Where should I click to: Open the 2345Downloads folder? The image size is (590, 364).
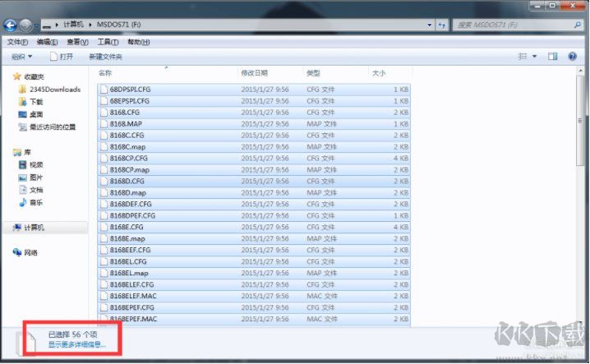(49, 90)
